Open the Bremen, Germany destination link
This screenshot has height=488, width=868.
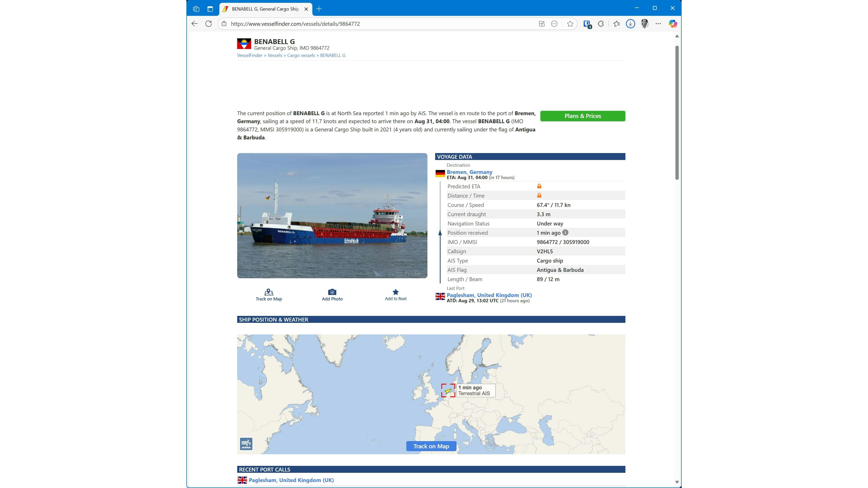point(469,172)
